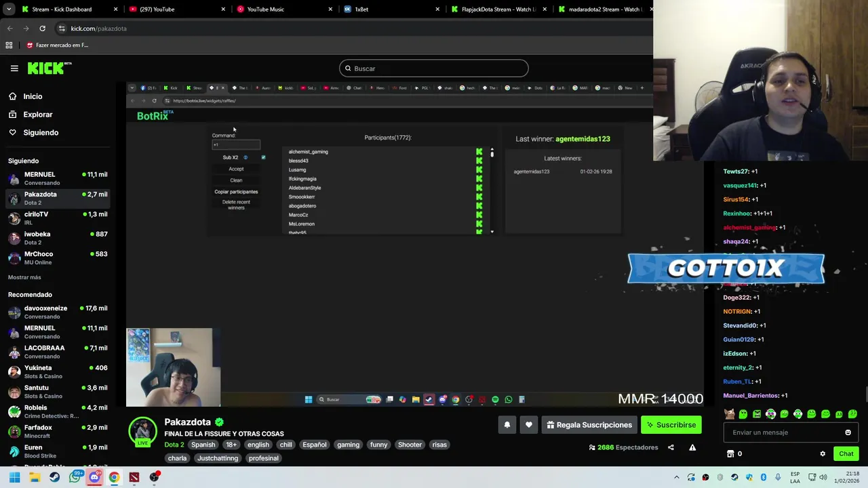
Task: Go back in browser history
Action: (x=9, y=28)
